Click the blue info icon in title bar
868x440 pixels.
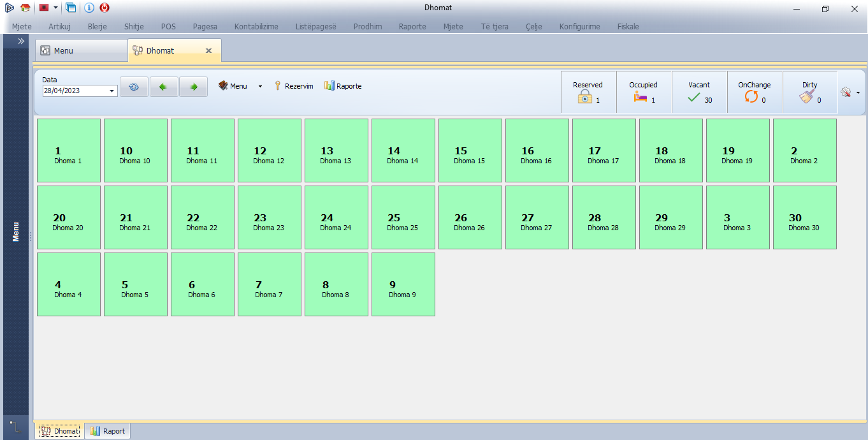point(89,8)
